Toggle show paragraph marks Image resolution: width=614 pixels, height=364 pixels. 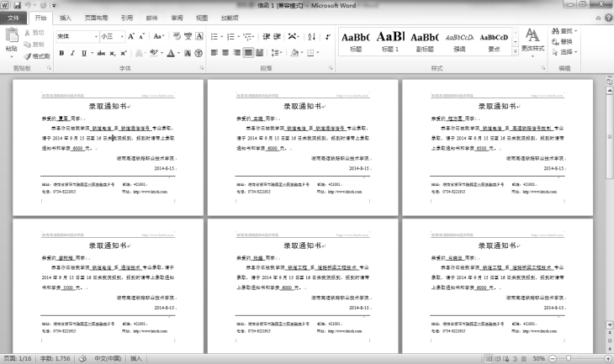pos(328,37)
